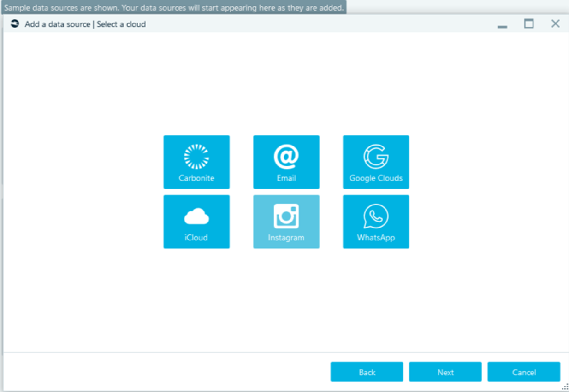Click the window resize grip corner
Viewport: 569px width, 392px height.
[x=565, y=387]
